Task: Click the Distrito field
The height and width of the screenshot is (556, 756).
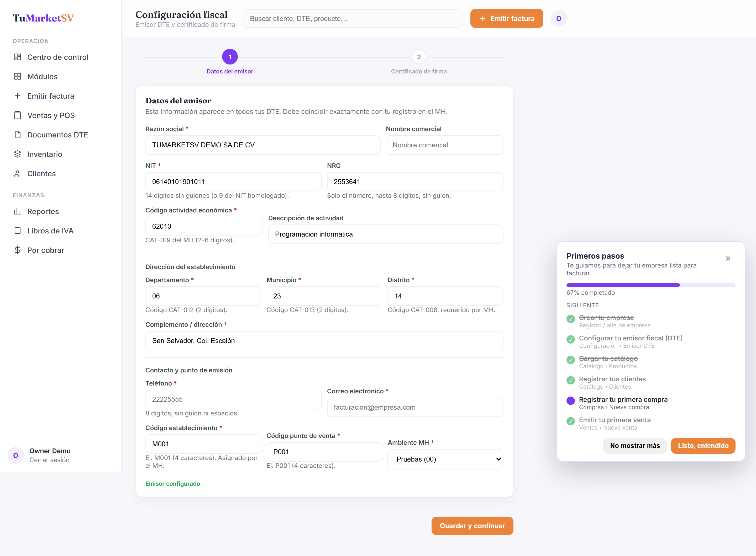Action: point(445,296)
